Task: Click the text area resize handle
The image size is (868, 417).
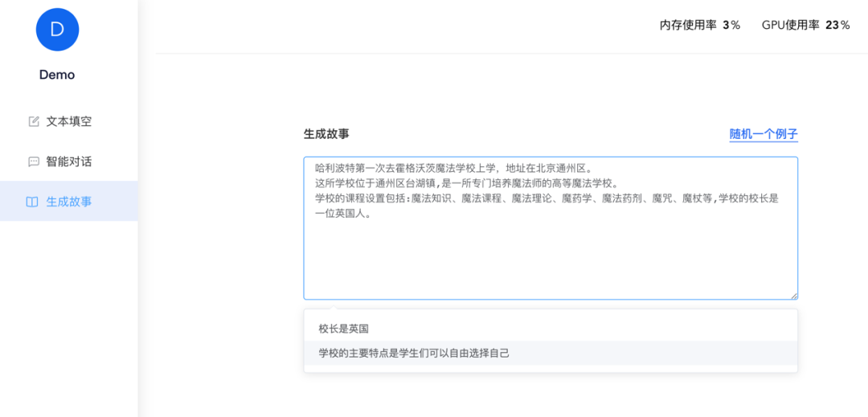Action: coord(794,296)
